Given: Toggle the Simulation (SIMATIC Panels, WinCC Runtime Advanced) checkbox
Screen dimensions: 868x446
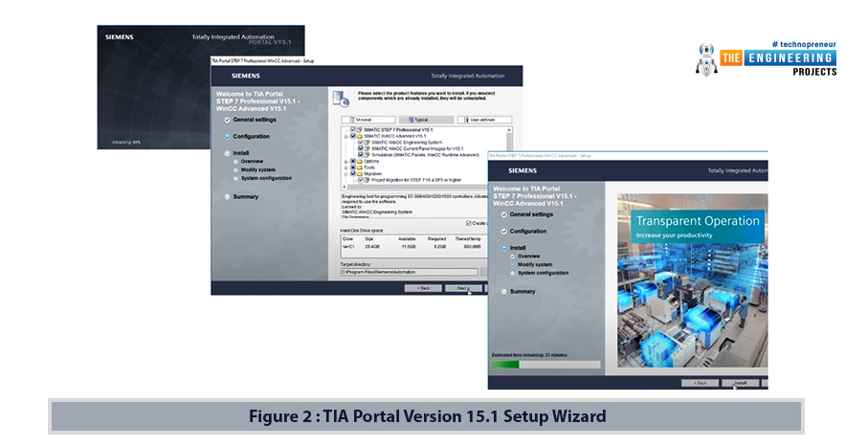Looking at the screenshot, I should click(361, 155).
